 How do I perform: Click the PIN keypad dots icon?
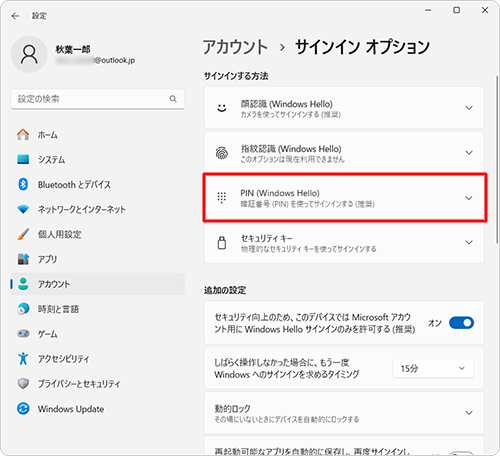point(222,198)
